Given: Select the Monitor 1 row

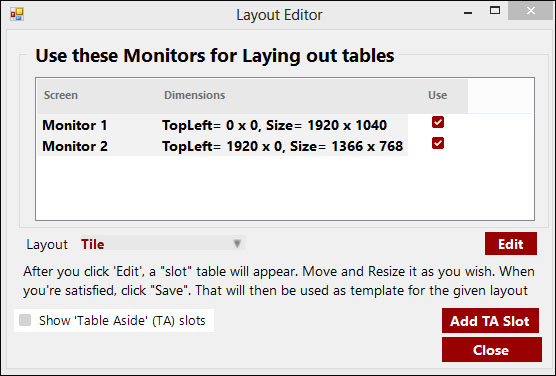Looking at the screenshot, I should click(223, 125).
